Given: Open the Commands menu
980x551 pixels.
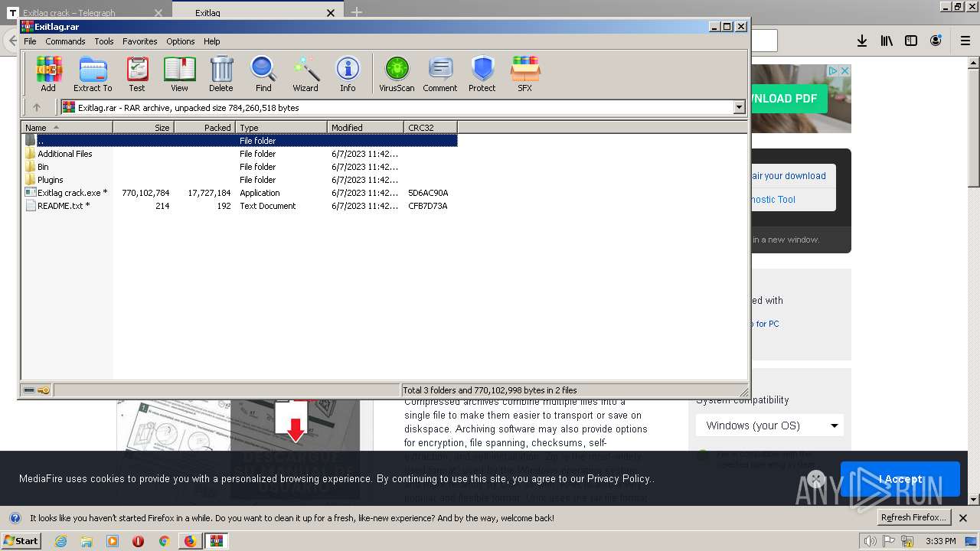Looking at the screenshot, I should click(x=65, y=41).
